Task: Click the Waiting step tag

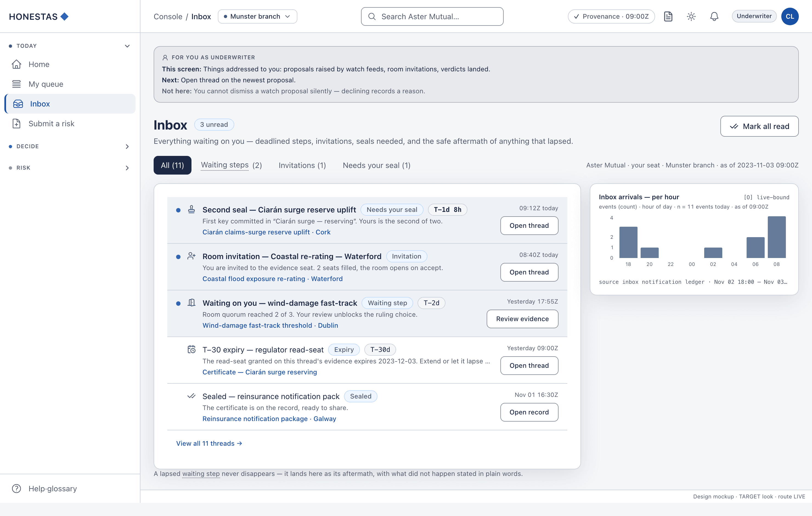Action: (387, 303)
